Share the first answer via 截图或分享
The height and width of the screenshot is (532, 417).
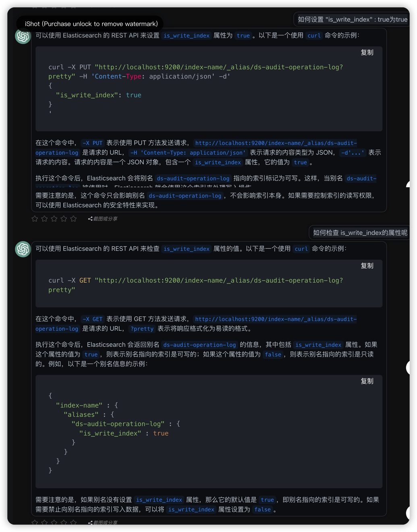point(103,219)
